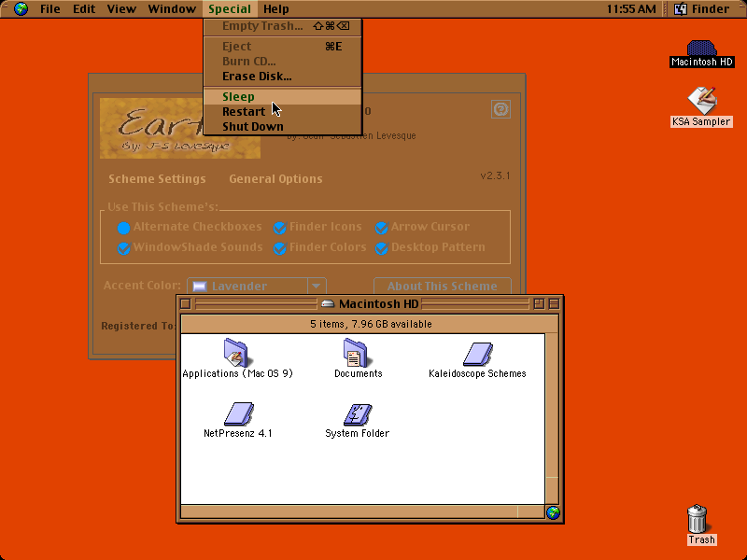Click the 11:55 AM menu bar clock
Viewport: 747px width, 560px height.
[x=631, y=8]
